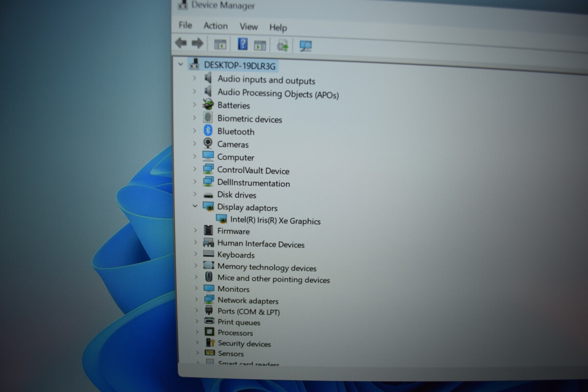The image size is (588, 392).
Task: Click the Keyboards category icon
Action: (208, 254)
